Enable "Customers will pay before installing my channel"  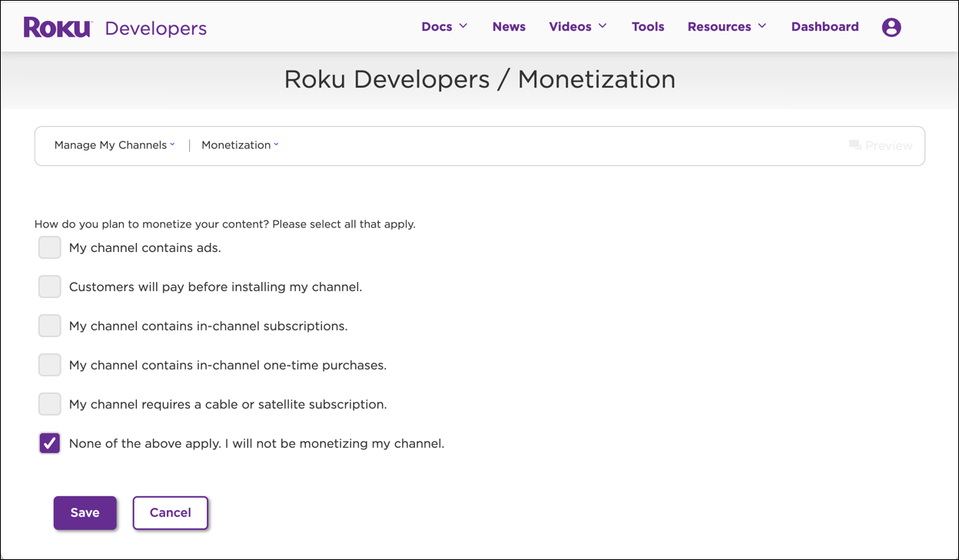[49, 287]
